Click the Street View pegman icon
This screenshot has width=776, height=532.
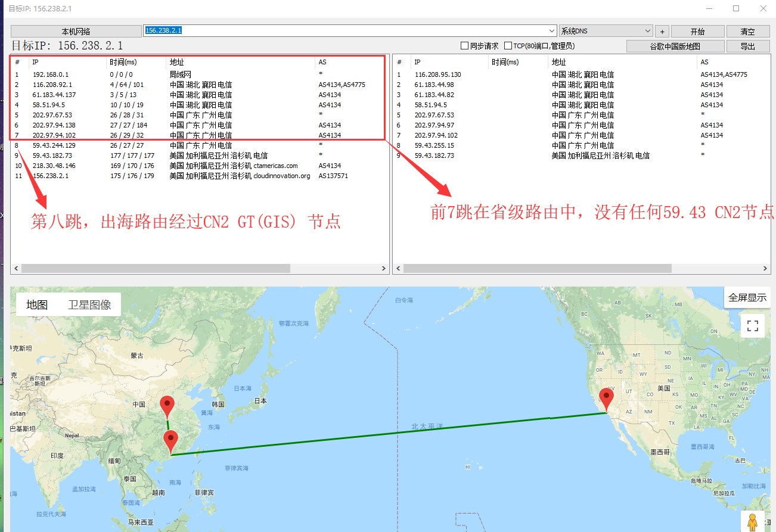[752, 522]
